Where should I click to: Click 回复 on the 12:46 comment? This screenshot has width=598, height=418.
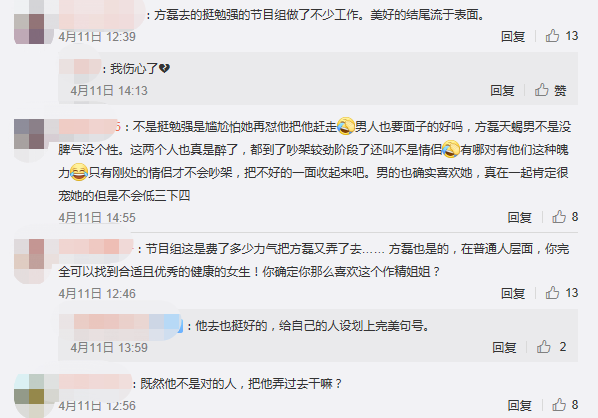[x=513, y=293]
